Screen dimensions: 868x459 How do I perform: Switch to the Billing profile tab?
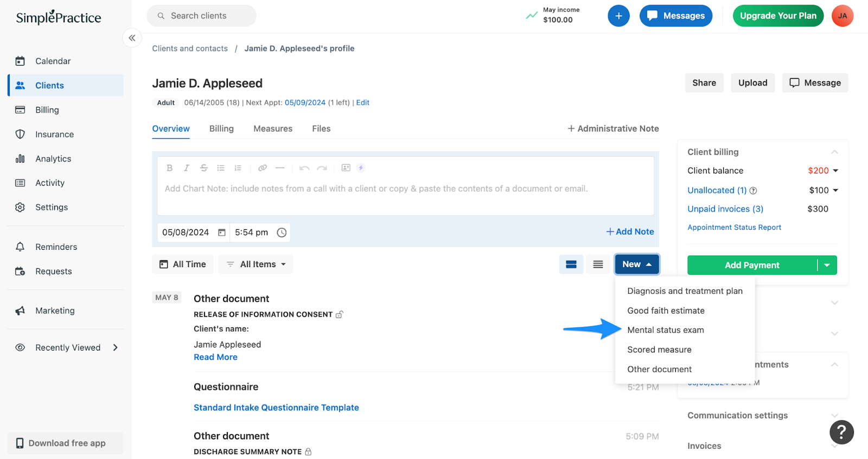point(221,129)
